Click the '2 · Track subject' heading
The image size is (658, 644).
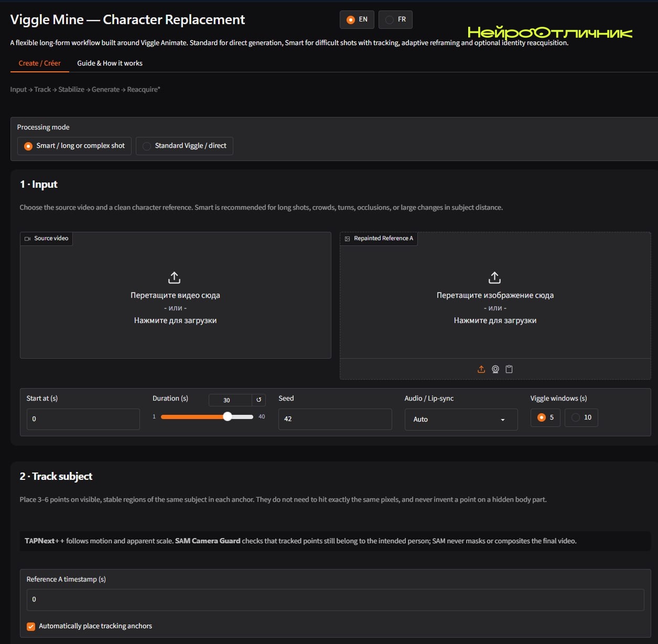[56, 477]
